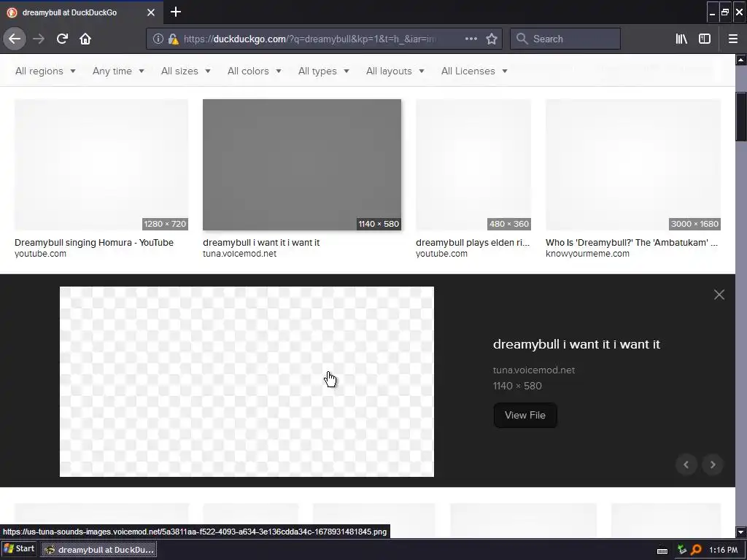Toggle the sidebar view icon

705,39
